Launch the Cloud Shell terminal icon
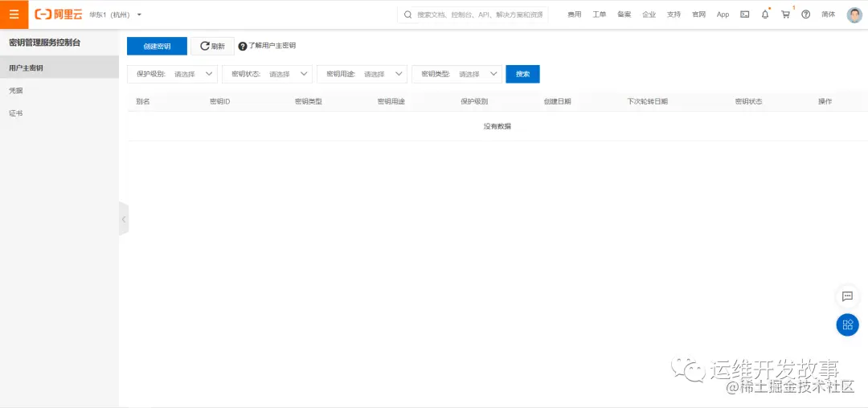This screenshot has height=408, width=868. tap(744, 15)
